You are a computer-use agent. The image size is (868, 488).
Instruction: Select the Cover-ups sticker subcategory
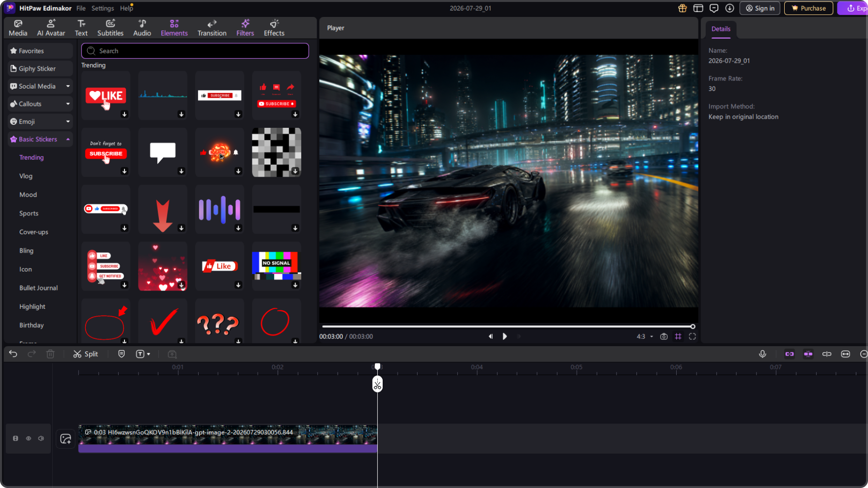(34, 232)
